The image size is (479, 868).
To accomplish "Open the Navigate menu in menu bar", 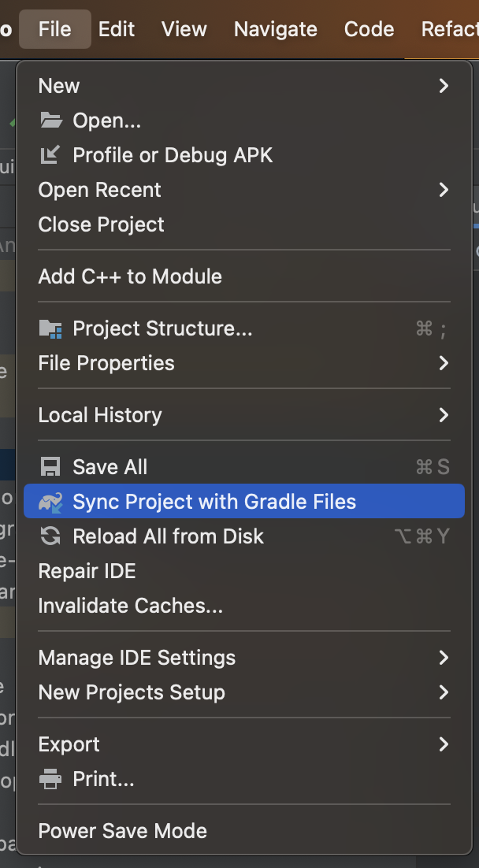I will [x=275, y=29].
